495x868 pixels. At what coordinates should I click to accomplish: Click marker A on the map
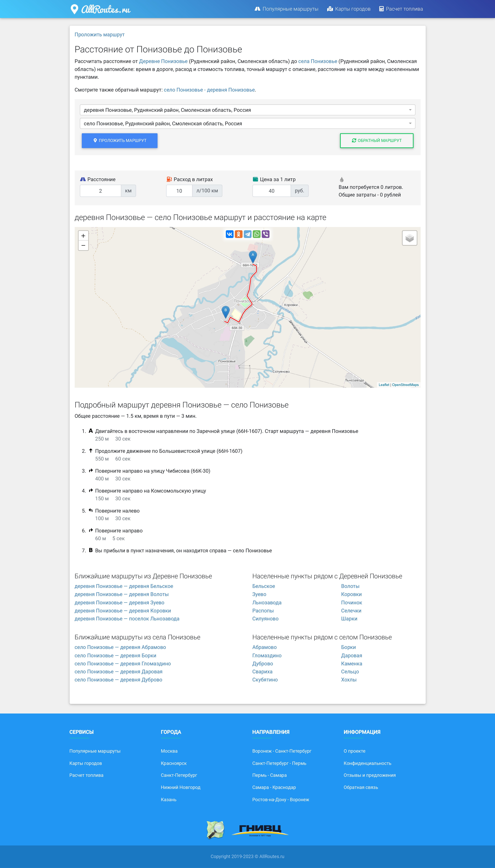(253, 257)
